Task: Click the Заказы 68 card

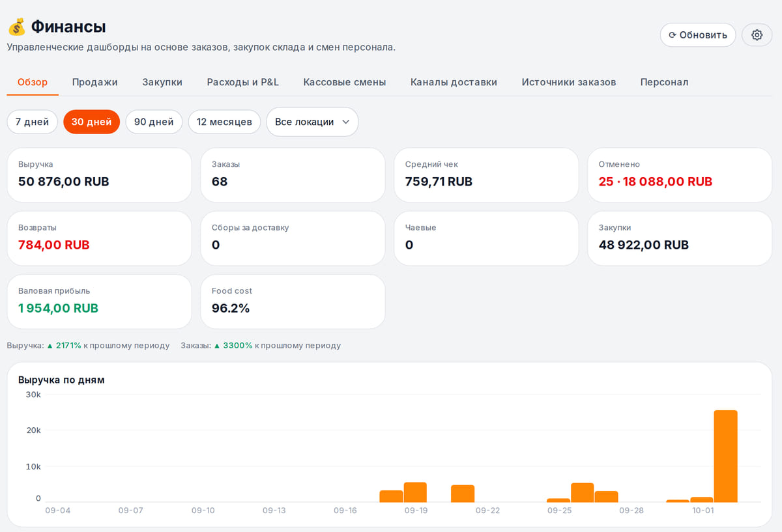Action: pyautogui.click(x=293, y=175)
